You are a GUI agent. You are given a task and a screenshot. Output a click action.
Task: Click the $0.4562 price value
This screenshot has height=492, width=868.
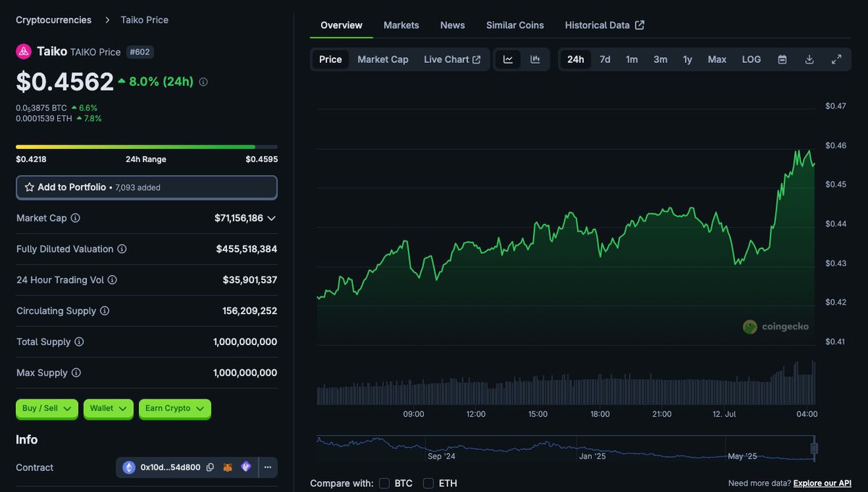point(65,82)
